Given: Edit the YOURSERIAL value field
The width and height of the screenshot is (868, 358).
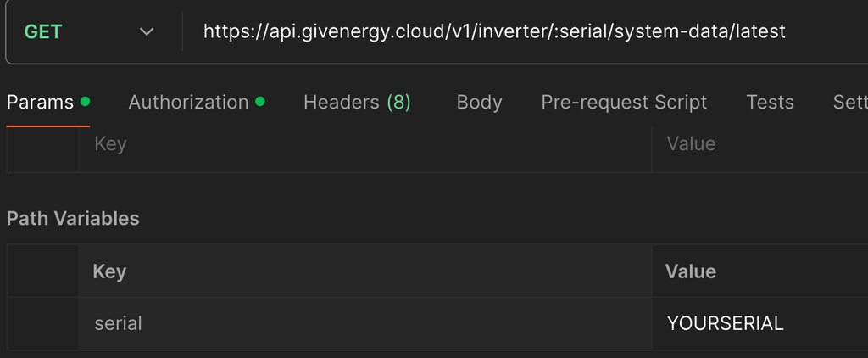Looking at the screenshot, I should [759, 323].
